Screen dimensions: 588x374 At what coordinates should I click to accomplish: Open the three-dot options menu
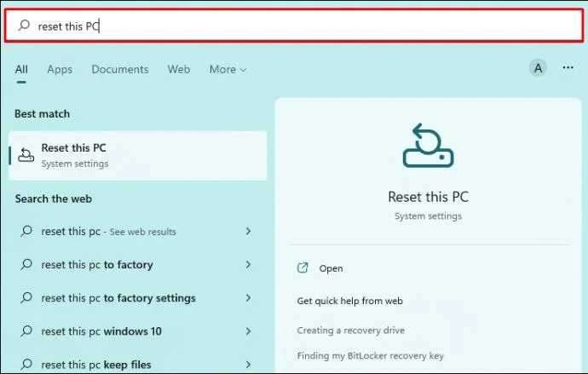(x=568, y=68)
